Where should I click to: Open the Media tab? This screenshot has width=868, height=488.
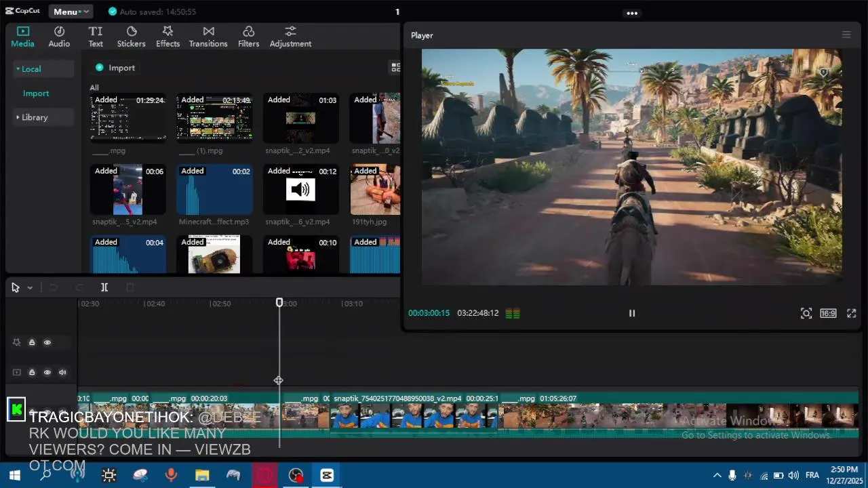(x=22, y=37)
